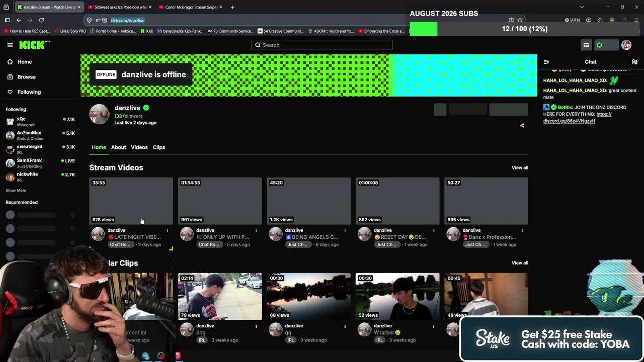644x362 pixels.
Task: Open bakedalaska Kick Rank bookmark
Action: tap(180, 31)
